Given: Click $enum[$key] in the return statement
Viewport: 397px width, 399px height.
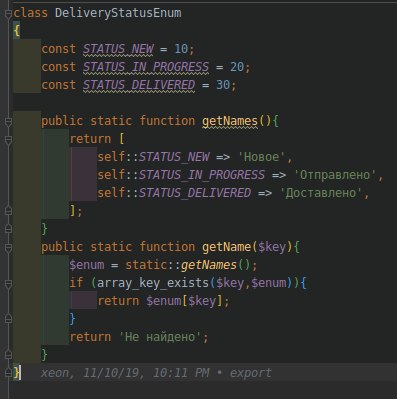Looking at the screenshot, I should 184,301.
